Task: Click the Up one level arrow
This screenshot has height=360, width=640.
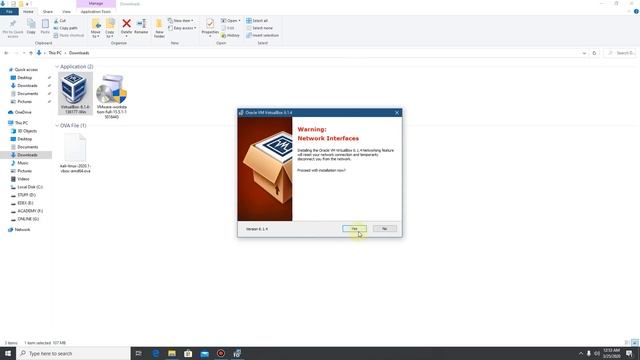Action: 31,53
